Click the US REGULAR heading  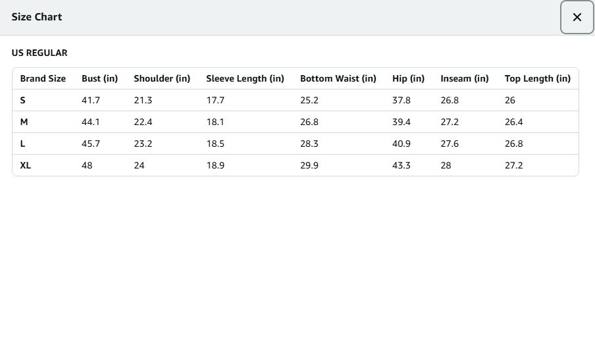(x=39, y=53)
